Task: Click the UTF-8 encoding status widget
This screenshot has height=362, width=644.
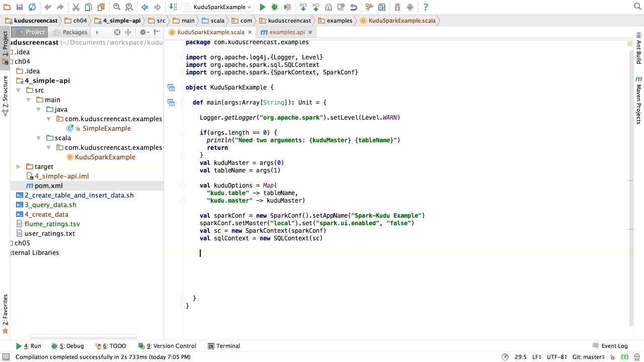Action: 557,357
